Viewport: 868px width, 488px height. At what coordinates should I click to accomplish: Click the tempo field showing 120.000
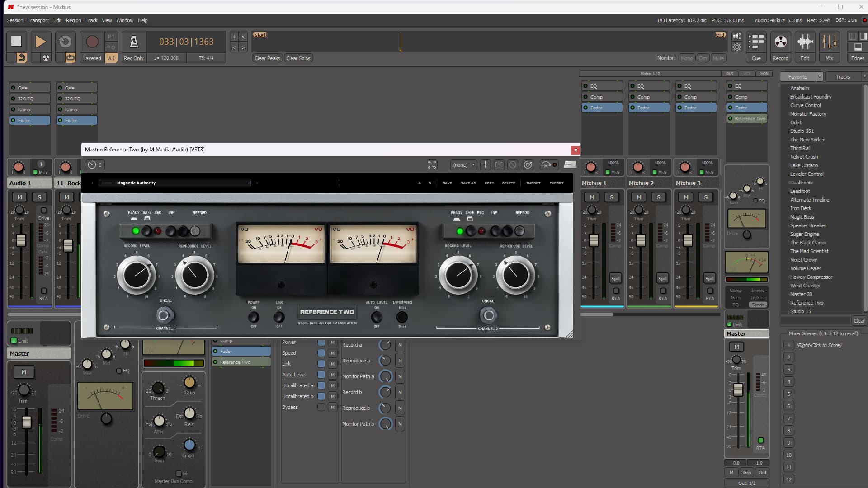166,58
